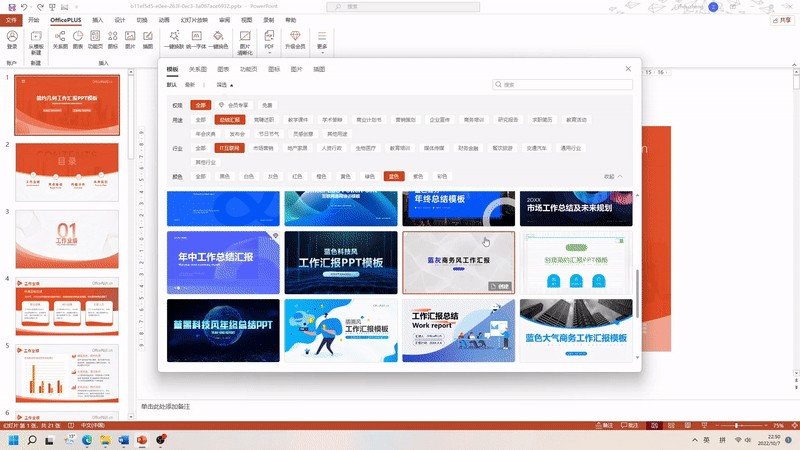Open the 插图 illustration tool in ribbon

pos(147,39)
